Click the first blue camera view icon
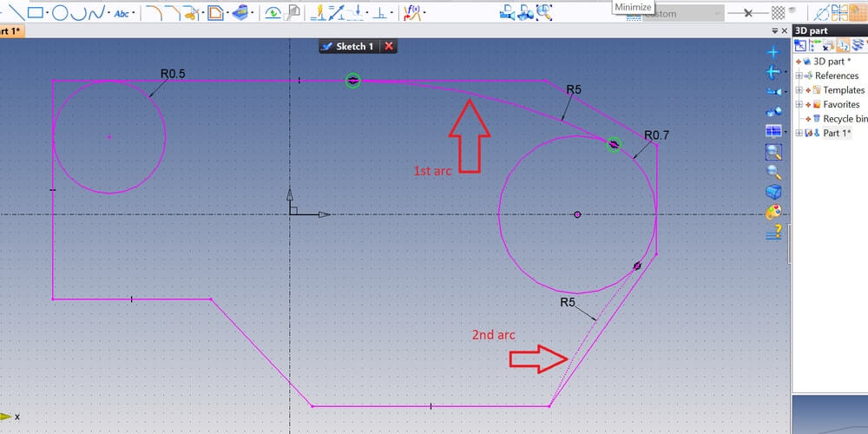 pos(507,13)
